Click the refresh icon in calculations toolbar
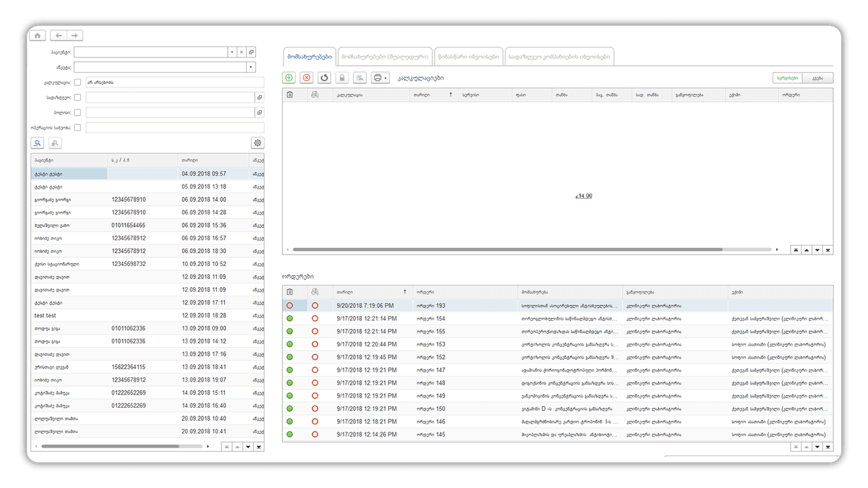Viewport: 868px width, 488px height. tap(324, 77)
